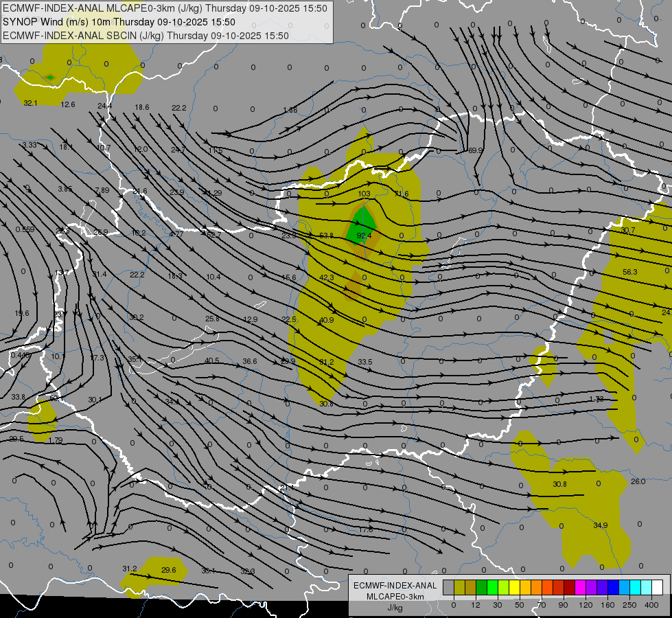
Task: Select the magenta legend swatch
Action: tap(580, 588)
